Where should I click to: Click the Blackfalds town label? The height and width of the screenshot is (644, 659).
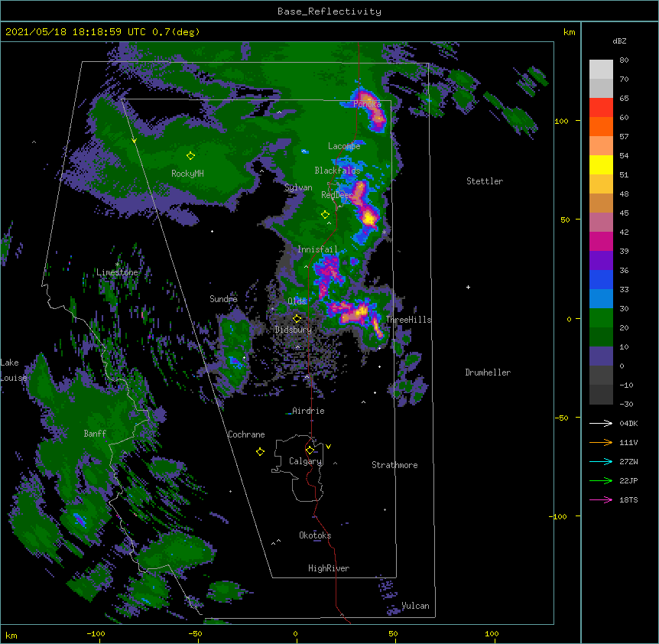337,171
